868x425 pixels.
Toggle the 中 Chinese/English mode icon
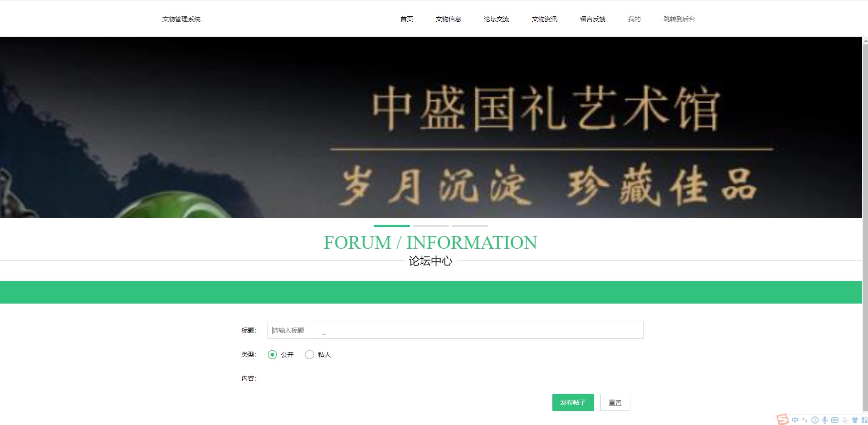coord(795,420)
